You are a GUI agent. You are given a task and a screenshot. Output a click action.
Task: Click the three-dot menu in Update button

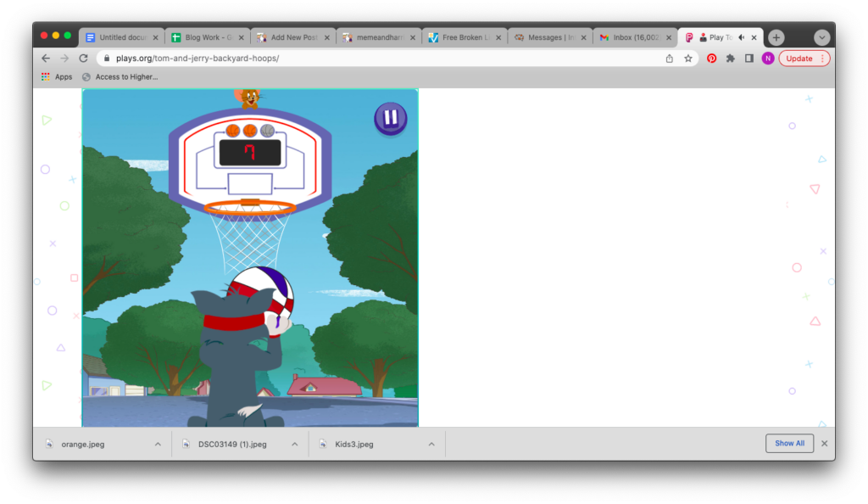pyautogui.click(x=822, y=59)
